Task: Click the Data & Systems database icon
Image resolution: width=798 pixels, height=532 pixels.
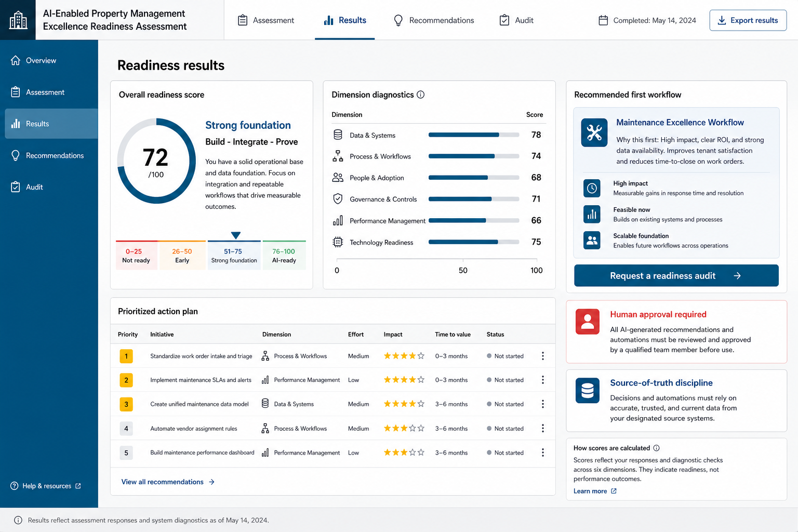Action: tap(338, 135)
